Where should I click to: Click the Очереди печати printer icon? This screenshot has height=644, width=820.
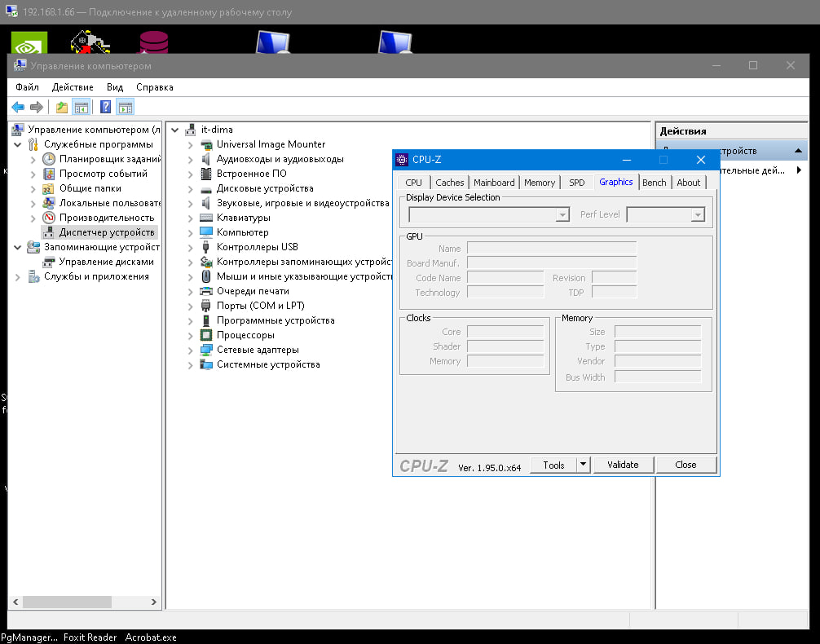(206, 291)
